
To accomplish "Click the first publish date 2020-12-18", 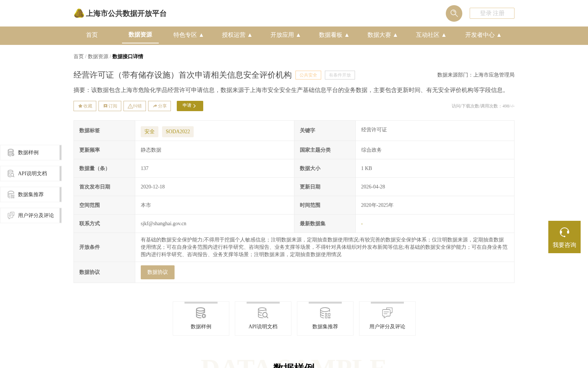I will pos(153,187).
